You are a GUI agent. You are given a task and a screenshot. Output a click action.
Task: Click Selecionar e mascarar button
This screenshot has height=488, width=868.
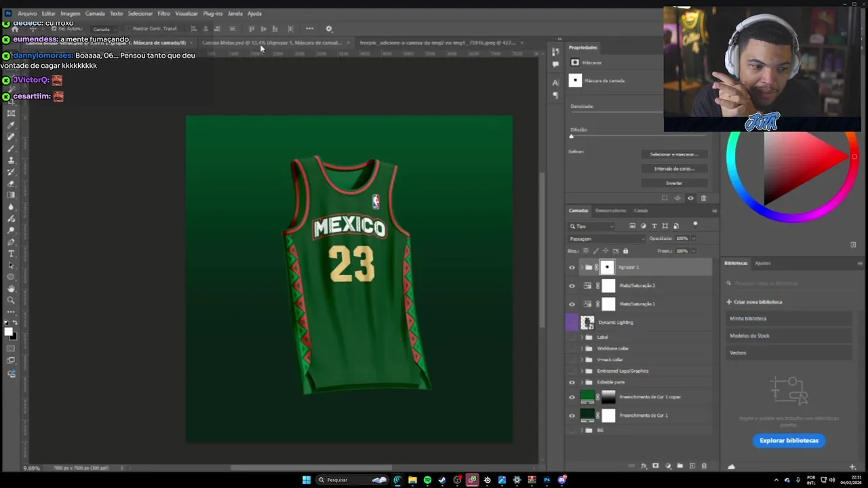pos(674,155)
